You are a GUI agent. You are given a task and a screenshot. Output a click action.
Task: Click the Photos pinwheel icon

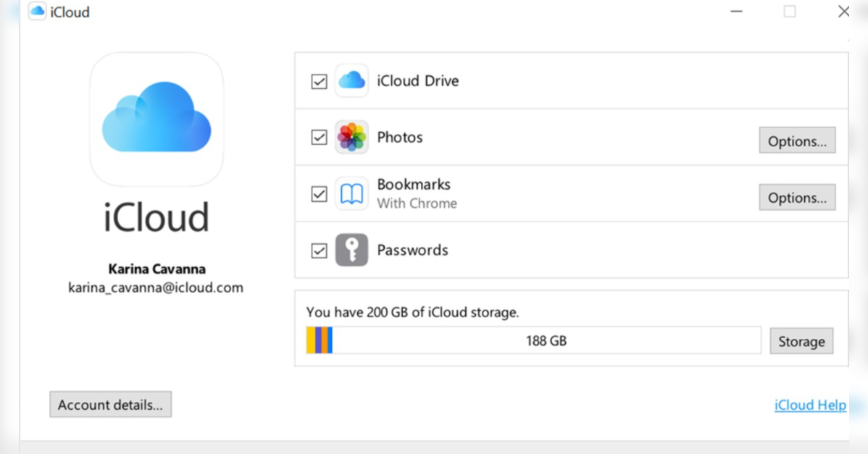351,138
